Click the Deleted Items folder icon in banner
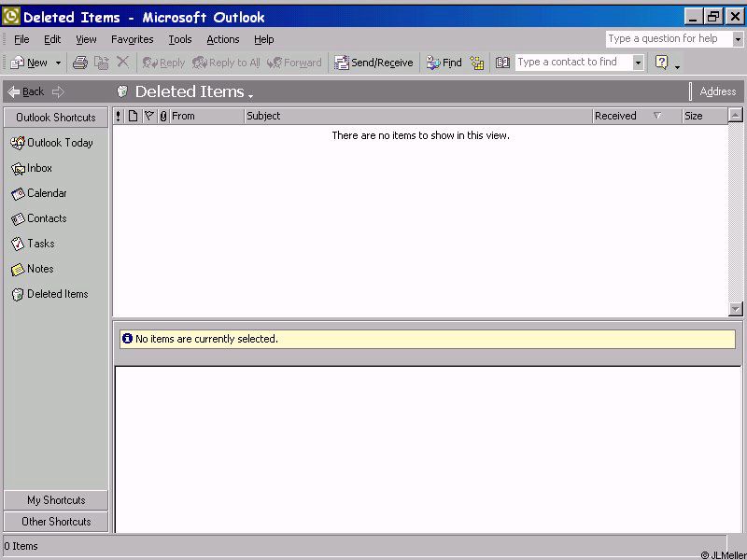The image size is (747, 560). click(x=122, y=91)
